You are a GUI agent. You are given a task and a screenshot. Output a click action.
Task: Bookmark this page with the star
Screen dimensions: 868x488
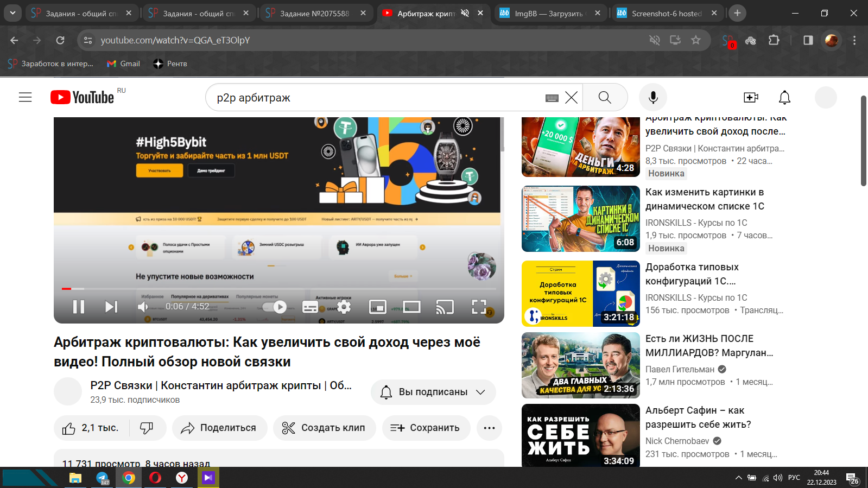click(695, 40)
